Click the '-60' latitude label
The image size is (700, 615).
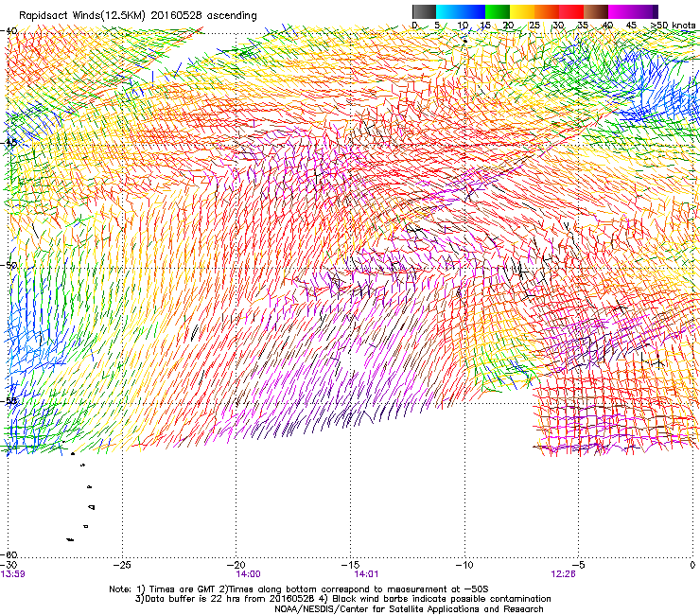[9, 554]
